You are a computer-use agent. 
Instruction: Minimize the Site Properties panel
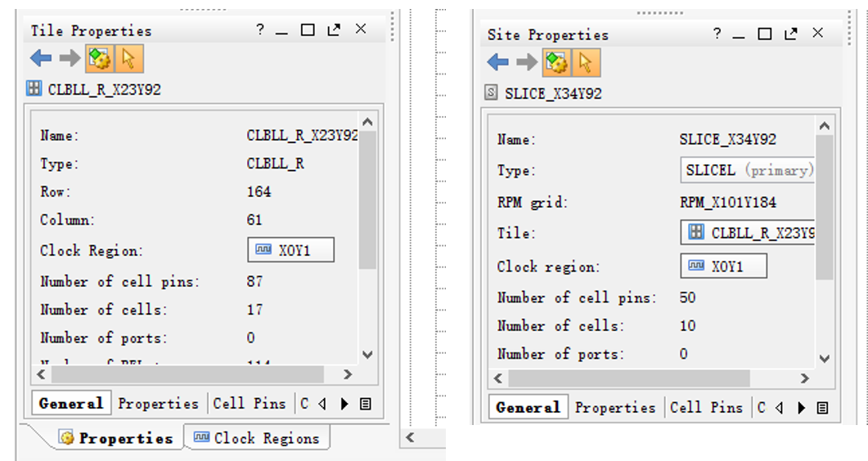(739, 37)
